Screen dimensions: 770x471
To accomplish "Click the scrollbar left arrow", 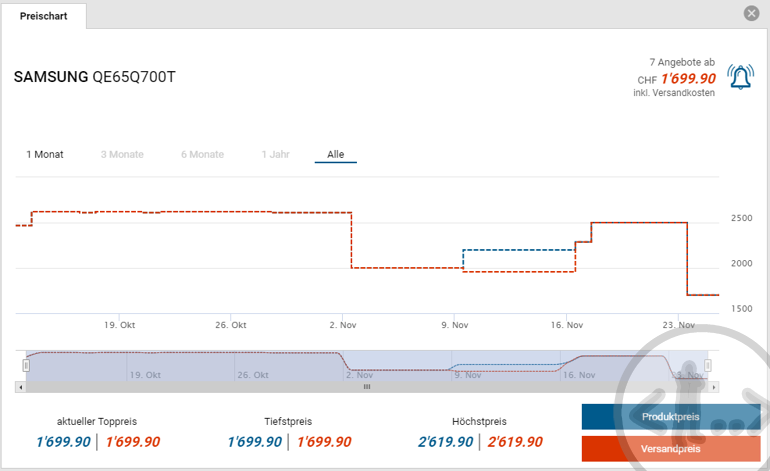I will click(x=20, y=386).
